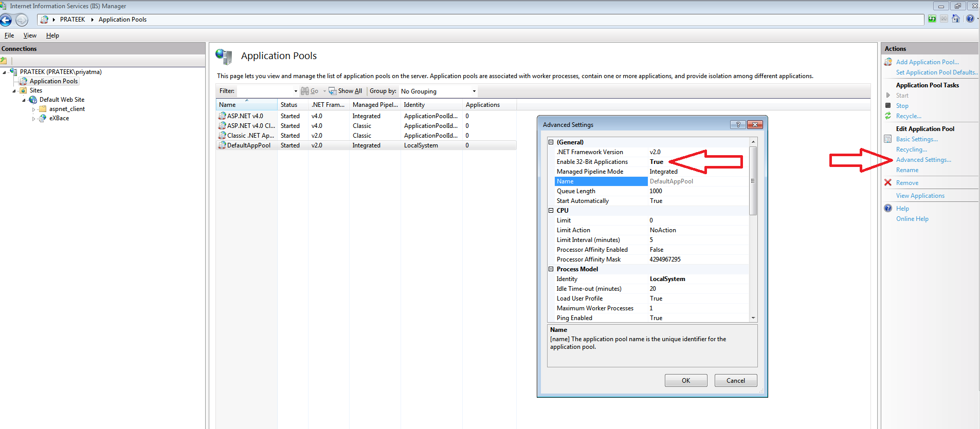Open the View menu

click(30, 35)
